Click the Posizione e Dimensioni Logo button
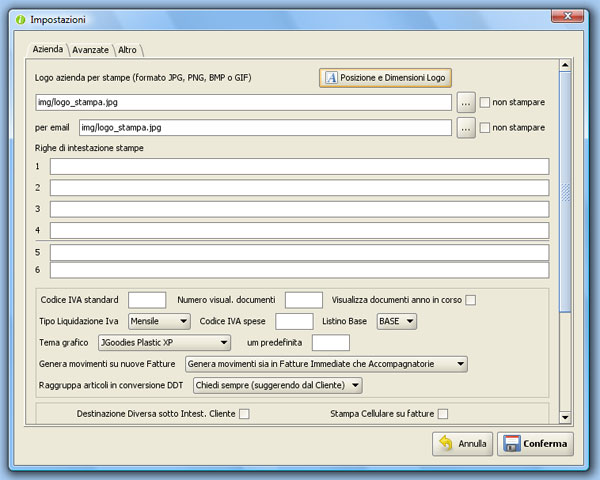 click(x=387, y=78)
